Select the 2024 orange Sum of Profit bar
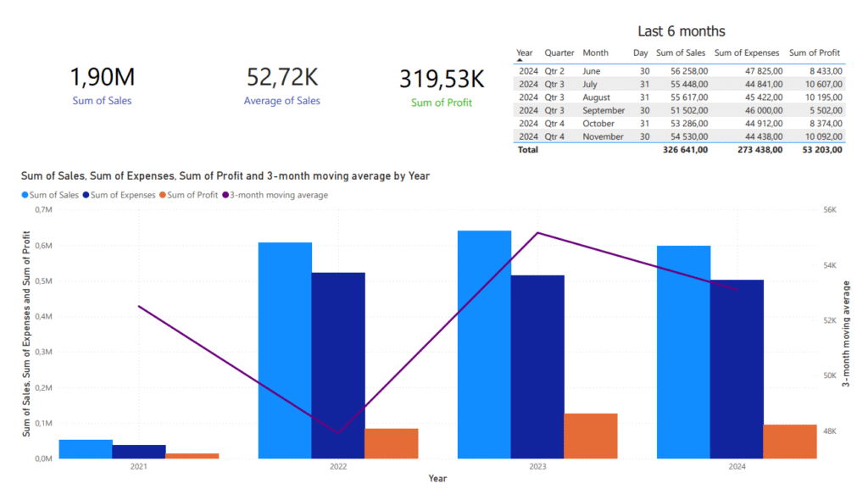 click(x=790, y=442)
